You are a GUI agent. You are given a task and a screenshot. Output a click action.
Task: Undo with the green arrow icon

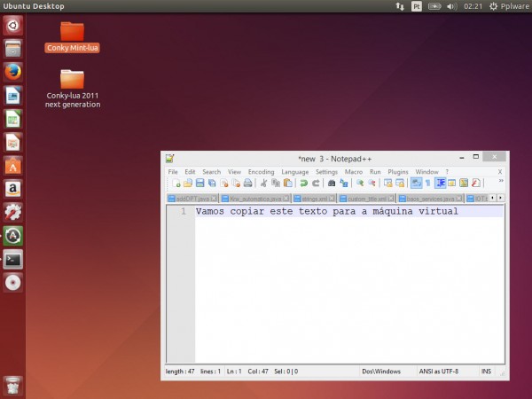pyautogui.click(x=303, y=184)
